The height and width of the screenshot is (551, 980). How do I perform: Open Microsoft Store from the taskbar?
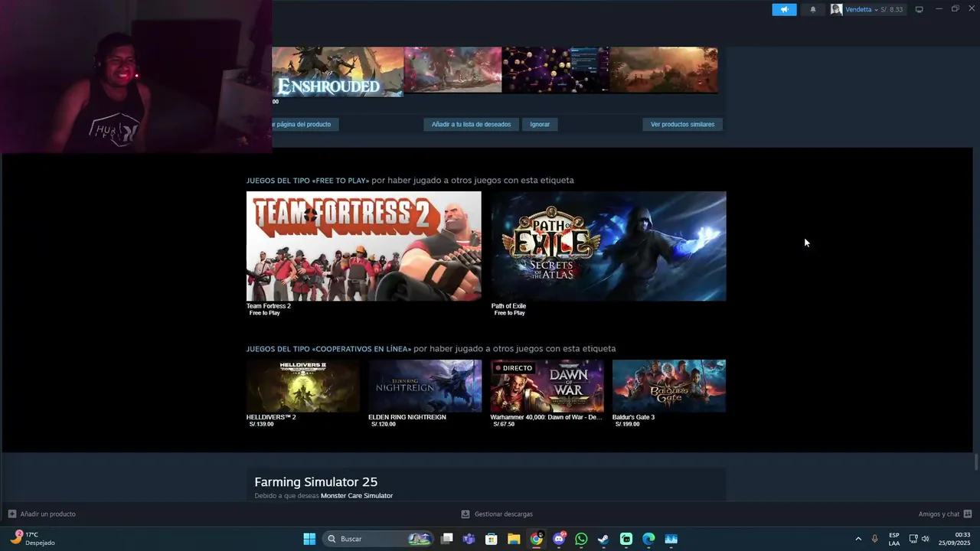point(492,539)
